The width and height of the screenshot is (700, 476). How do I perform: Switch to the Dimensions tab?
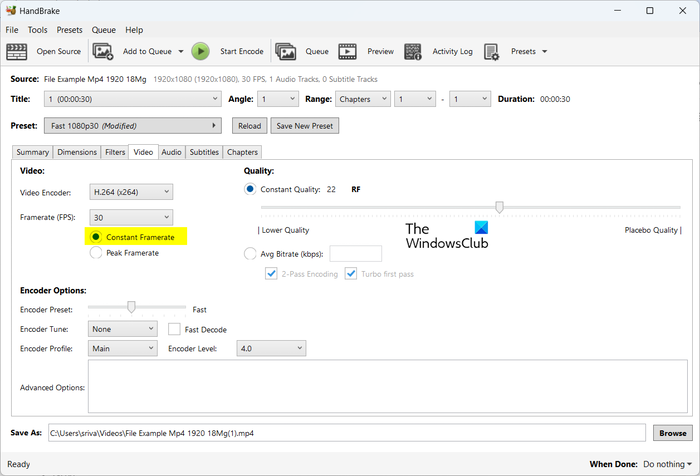(x=77, y=152)
